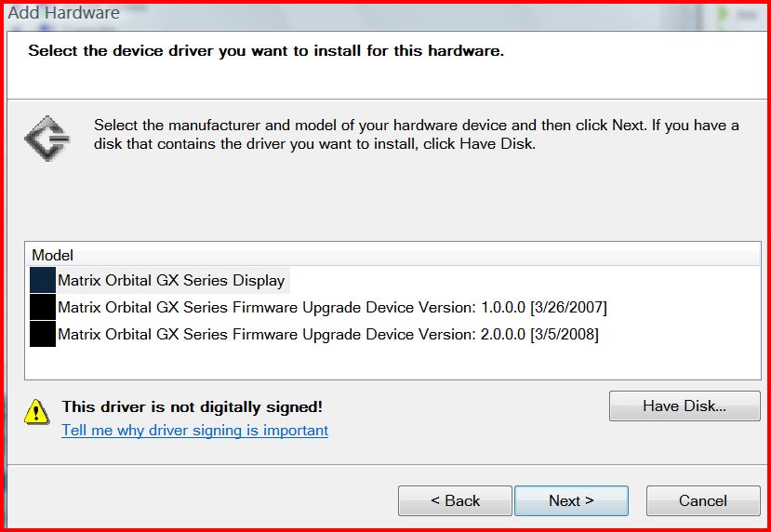Click the blurred green icon at top right
Screen dimensions: 771x532
[x=723, y=15]
